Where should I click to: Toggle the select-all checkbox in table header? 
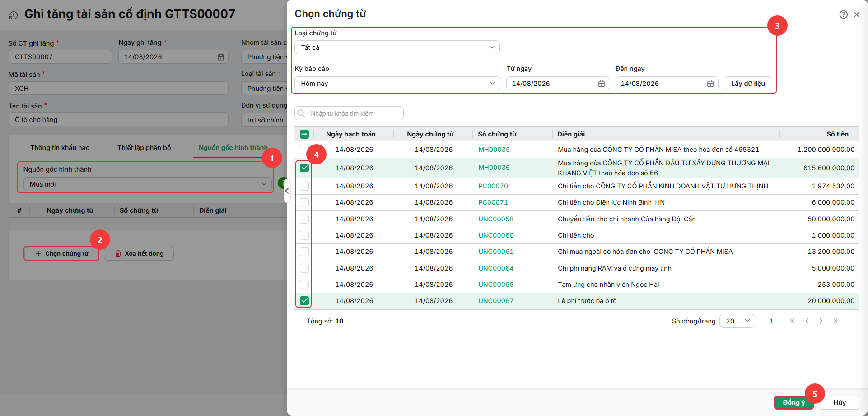click(x=304, y=134)
